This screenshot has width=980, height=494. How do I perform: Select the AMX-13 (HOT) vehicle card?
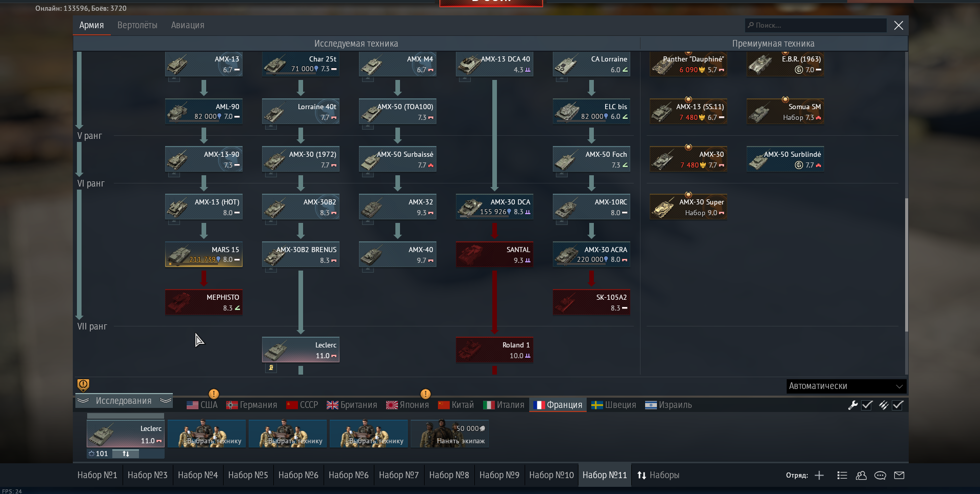(x=204, y=207)
